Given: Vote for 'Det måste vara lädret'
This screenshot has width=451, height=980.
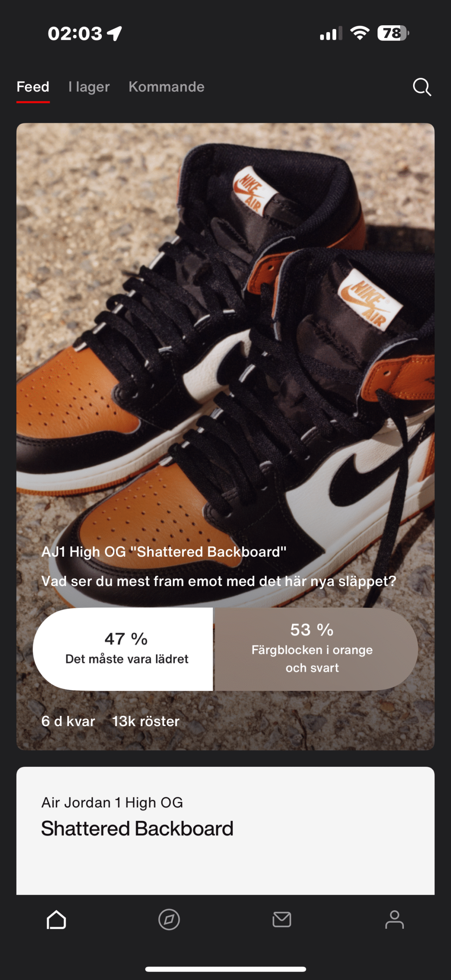Looking at the screenshot, I should [x=123, y=649].
